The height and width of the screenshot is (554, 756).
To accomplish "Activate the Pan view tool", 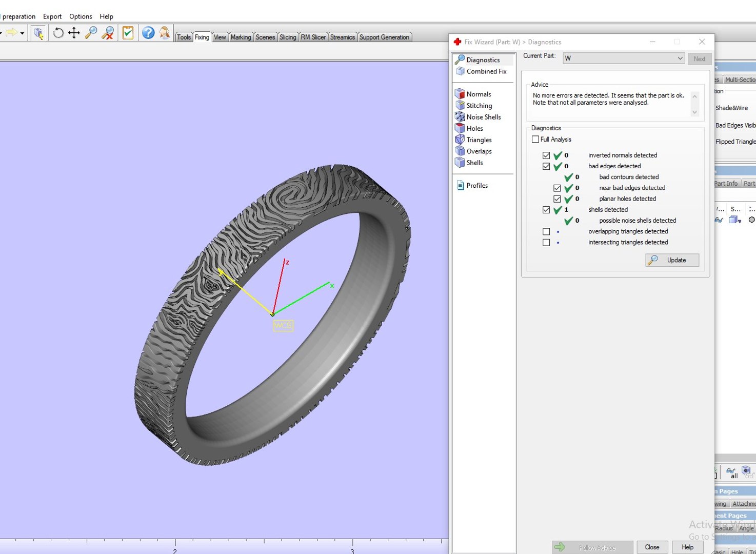I will pyautogui.click(x=74, y=33).
